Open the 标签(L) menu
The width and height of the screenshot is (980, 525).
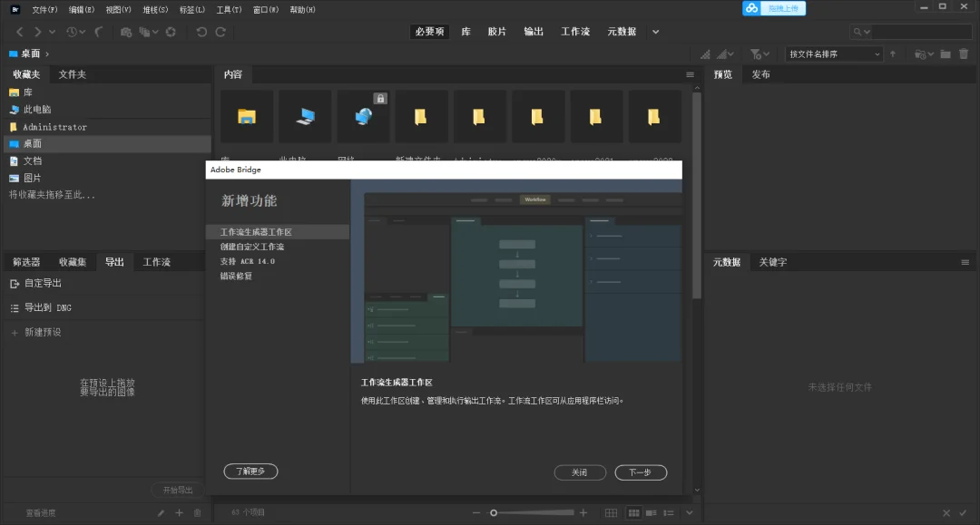point(191,10)
